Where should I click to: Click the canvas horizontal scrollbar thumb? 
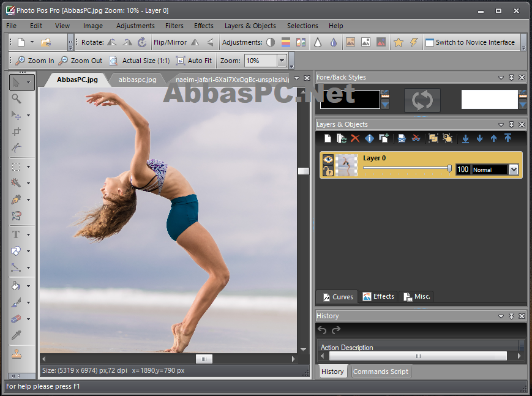pos(204,359)
